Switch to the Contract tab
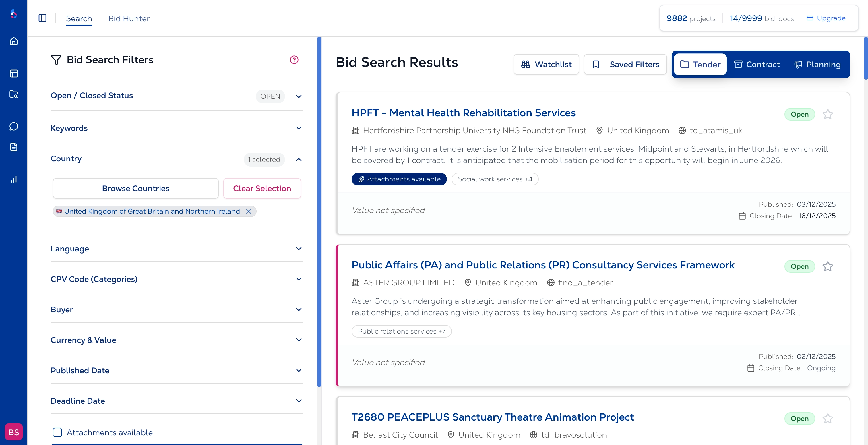868x445 pixels. click(757, 64)
